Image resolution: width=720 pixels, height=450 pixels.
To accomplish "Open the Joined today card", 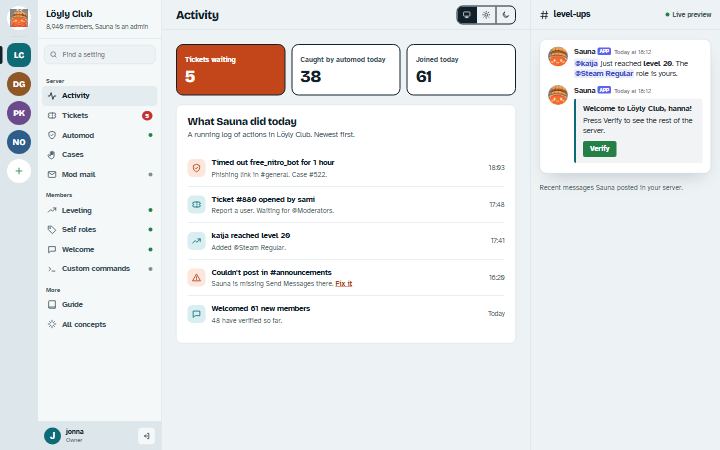I will coord(461,70).
